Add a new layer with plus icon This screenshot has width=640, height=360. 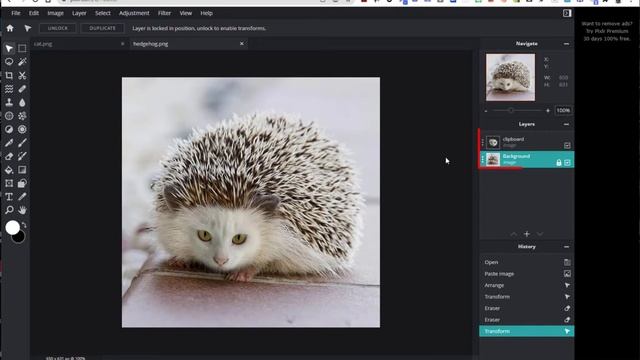527,234
